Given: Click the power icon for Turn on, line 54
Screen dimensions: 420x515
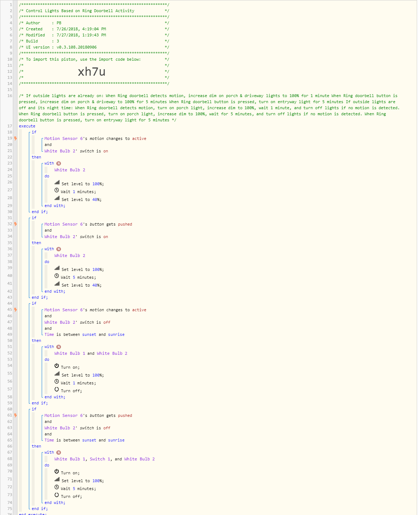Looking at the screenshot, I should 57,366.
